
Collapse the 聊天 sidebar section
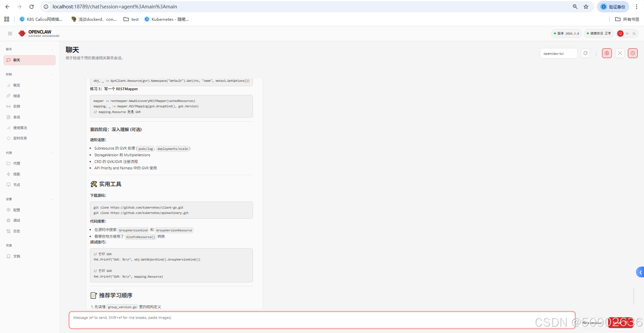30,49
